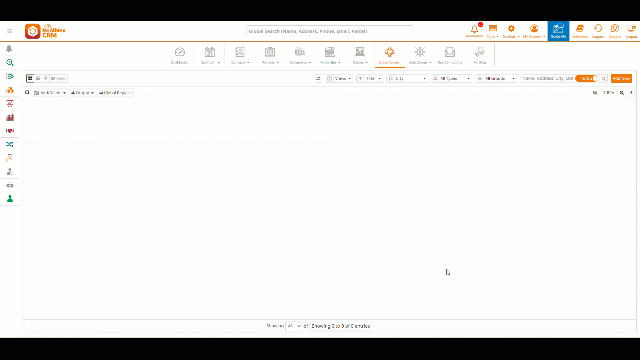Open the Calendar module

(210, 56)
